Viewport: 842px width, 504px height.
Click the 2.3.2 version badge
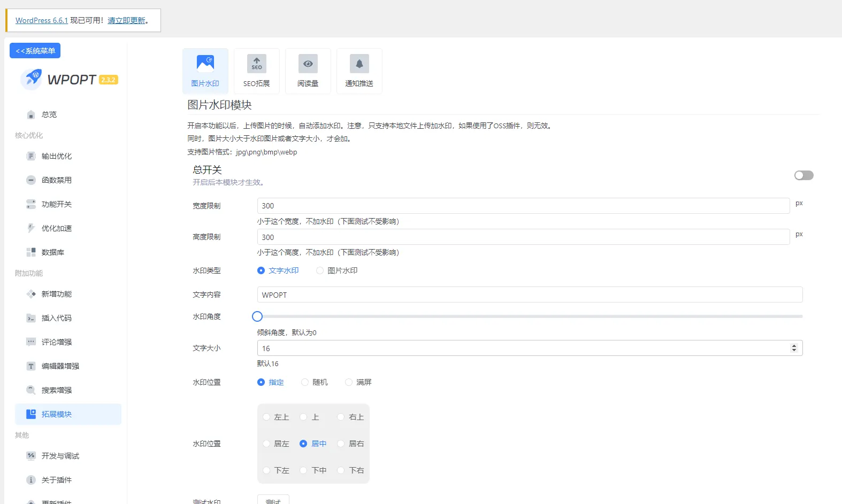tap(109, 80)
